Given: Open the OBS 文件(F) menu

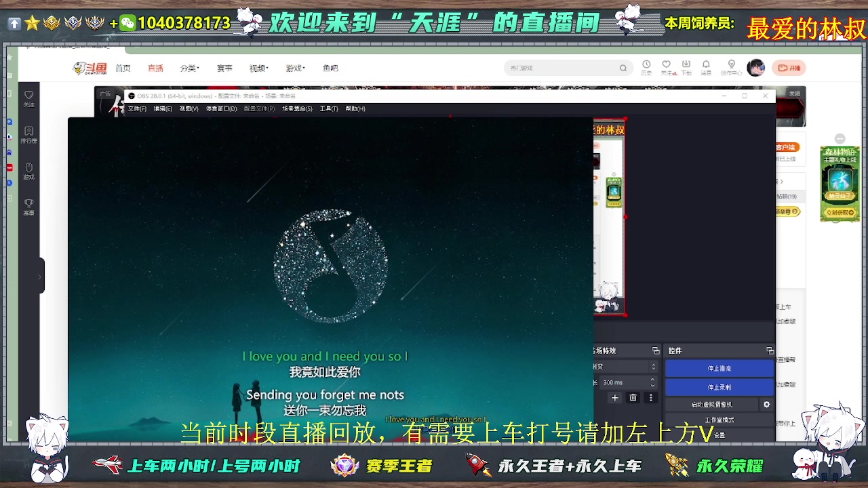Looking at the screenshot, I should (x=137, y=108).
